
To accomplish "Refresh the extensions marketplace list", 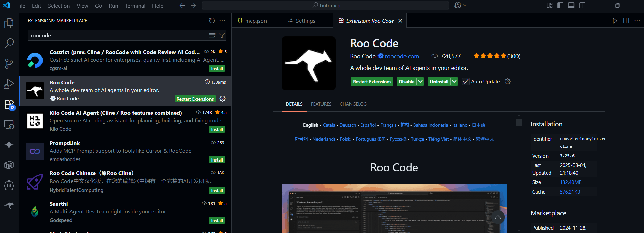I will (212, 21).
